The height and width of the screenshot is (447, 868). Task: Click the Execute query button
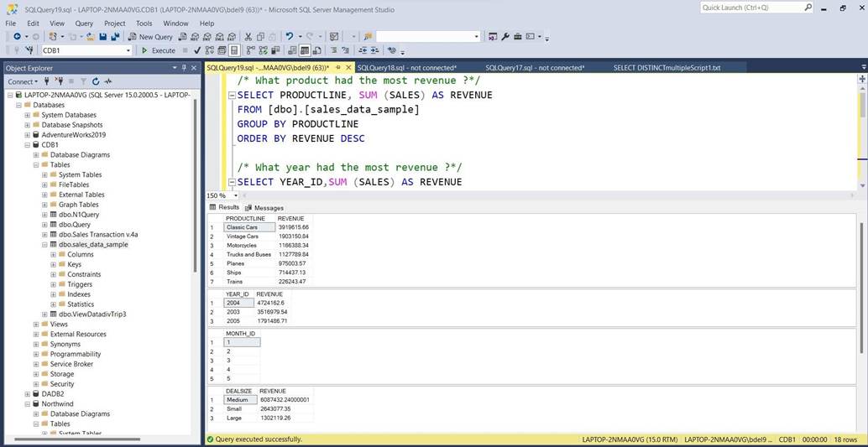(x=159, y=50)
